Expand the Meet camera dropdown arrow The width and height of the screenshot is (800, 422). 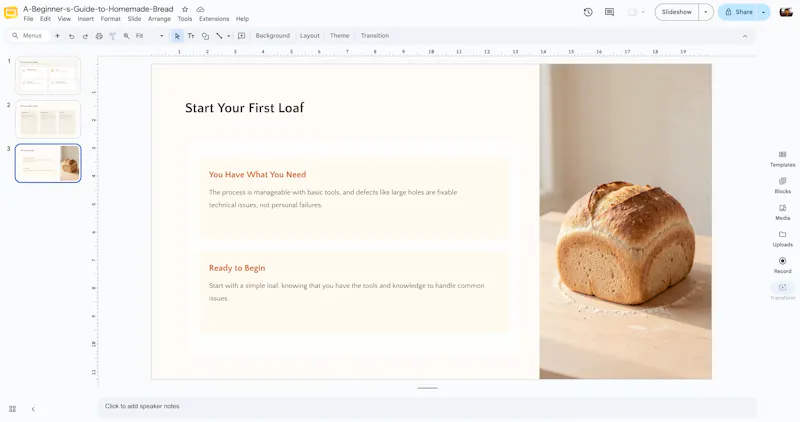tap(643, 12)
